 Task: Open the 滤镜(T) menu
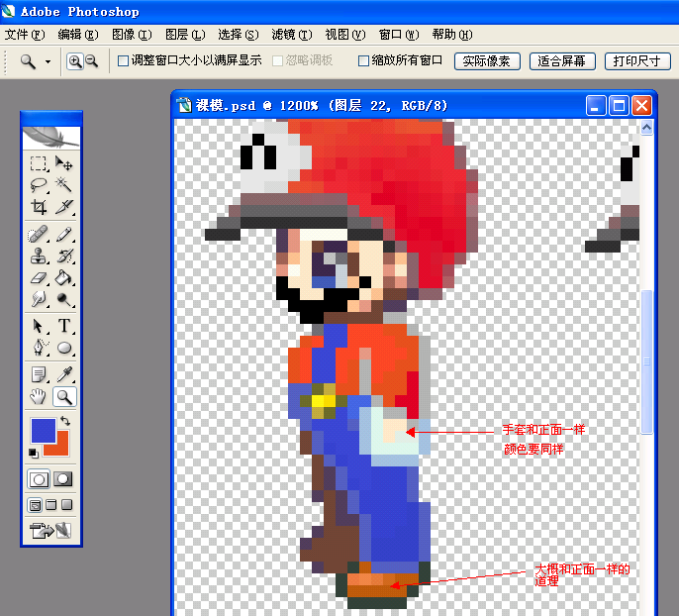tap(292, 35)
